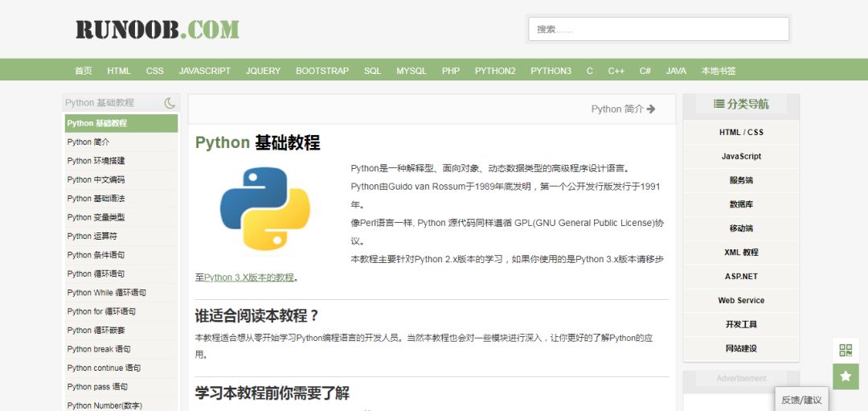Open 服务端 category

click(x=741, y=181)
